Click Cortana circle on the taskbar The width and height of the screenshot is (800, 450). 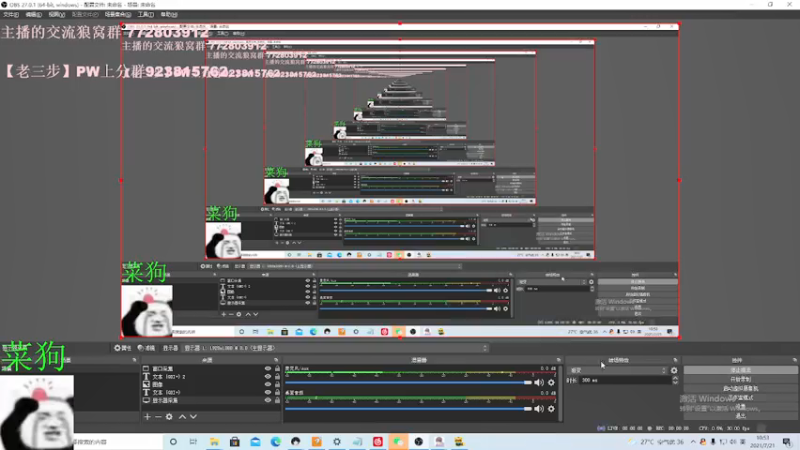(173, 442)
